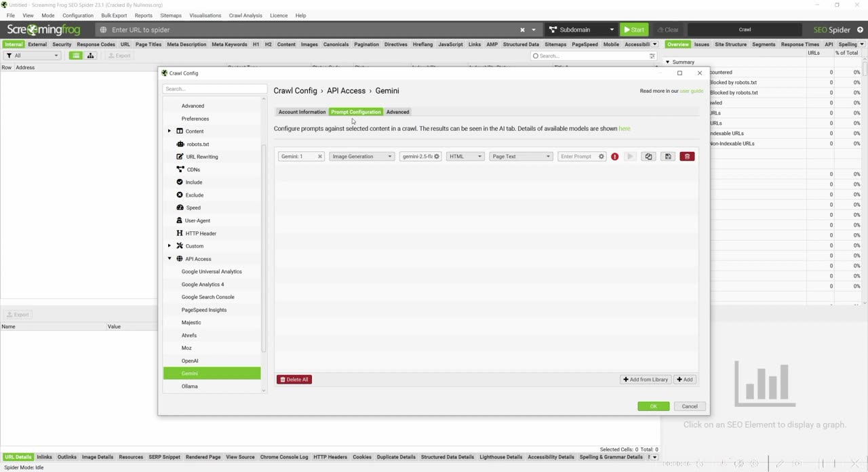Screen dimensions: 868x472
Task: Switch to the Advanced tab in Gemini config
Action: (397, 112)
